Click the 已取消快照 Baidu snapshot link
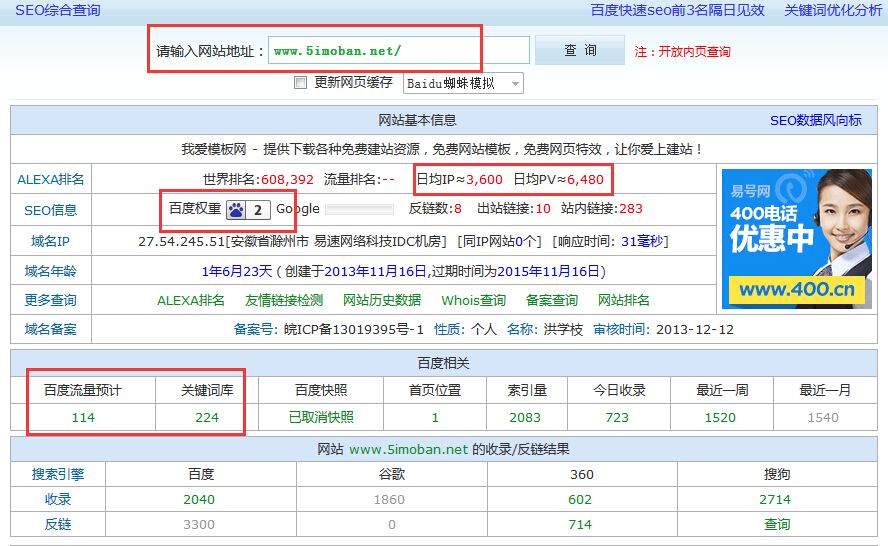 click(321, 417)
